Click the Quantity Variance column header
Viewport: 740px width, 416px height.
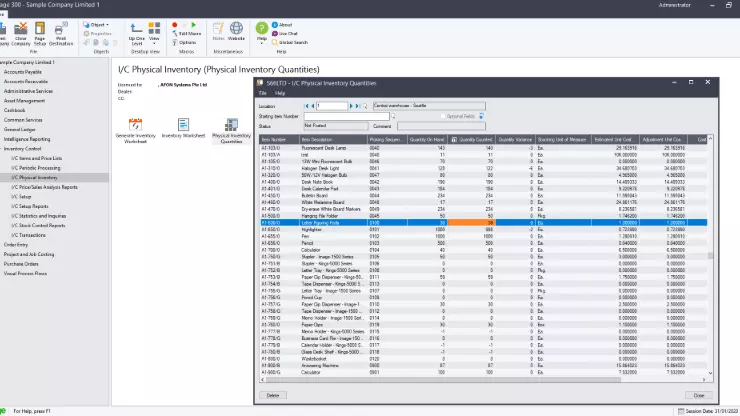[x=515, y=140]
